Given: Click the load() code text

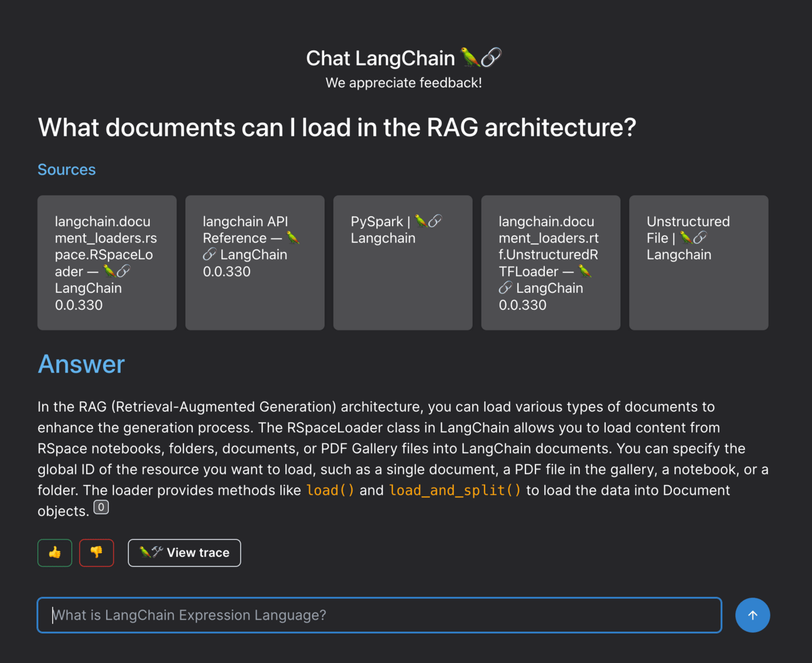Looking at the screenshot, I should (331, 490).
